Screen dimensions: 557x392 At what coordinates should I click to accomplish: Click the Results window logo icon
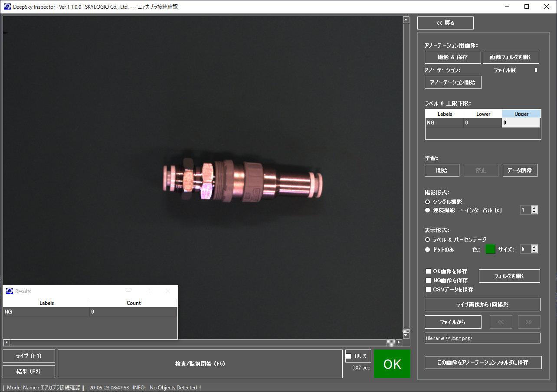[10, 291]
